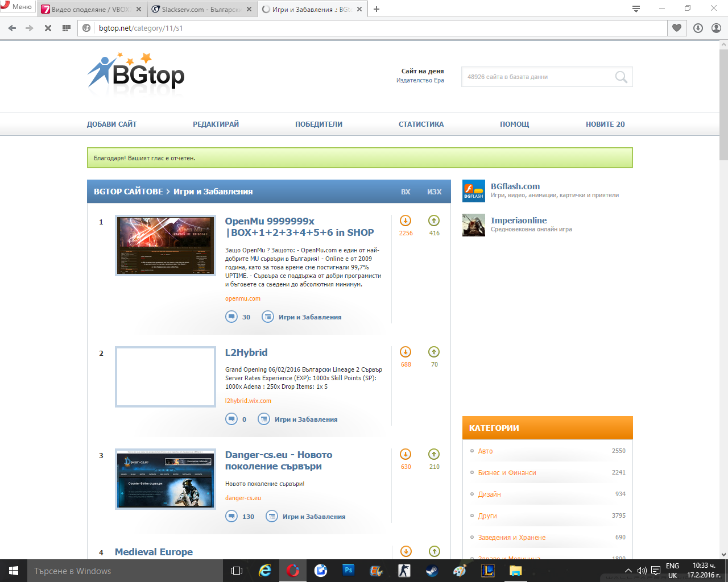Click the outgoing arrow icon for Danger-cs.eu

434,454
